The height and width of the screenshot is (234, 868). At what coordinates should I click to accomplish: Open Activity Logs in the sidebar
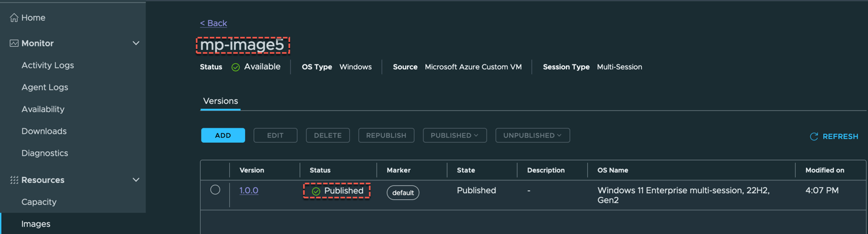[47, 65]
